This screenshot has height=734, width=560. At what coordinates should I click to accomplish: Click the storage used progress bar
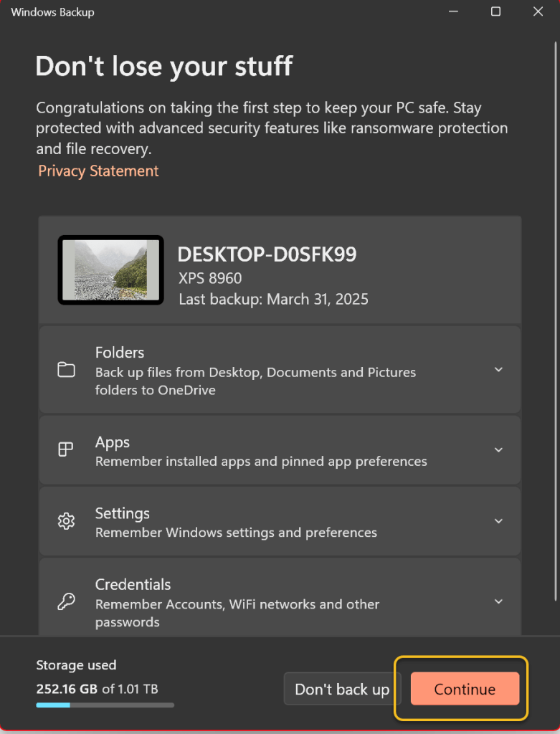click(x=105, y=705)
